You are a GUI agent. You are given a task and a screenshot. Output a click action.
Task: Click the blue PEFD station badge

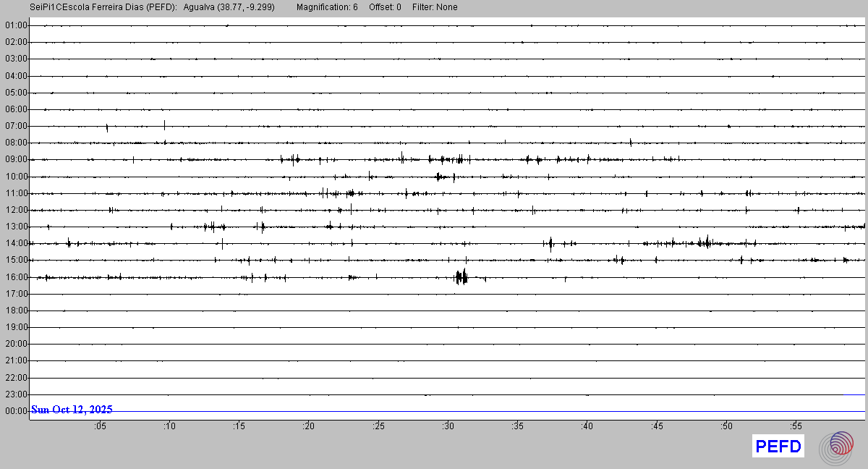[778, 447]
